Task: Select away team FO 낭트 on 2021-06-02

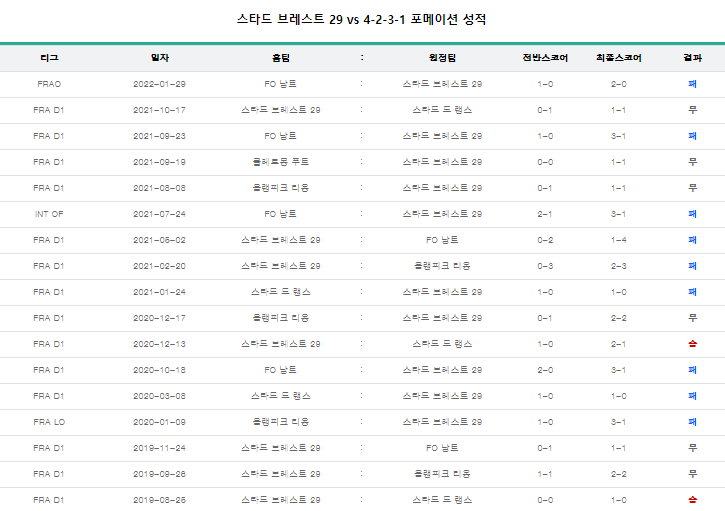Action: pyautogui.click(x=442, y=240)
